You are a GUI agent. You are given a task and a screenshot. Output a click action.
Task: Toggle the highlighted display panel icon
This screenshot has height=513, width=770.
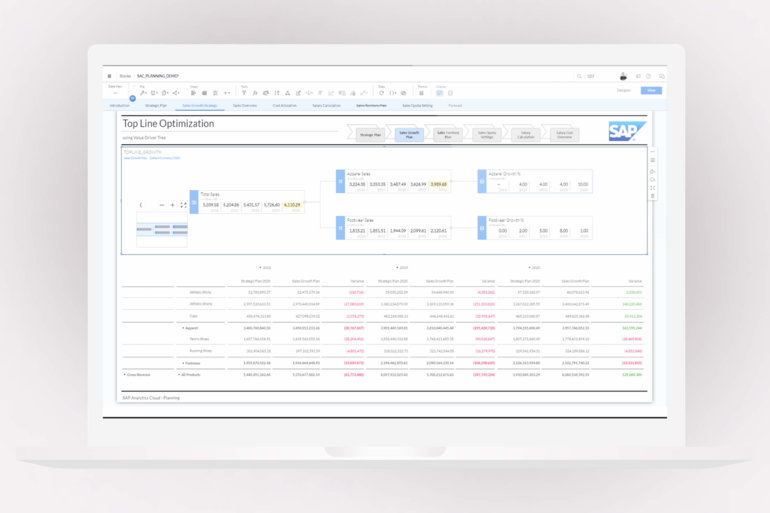point(440,93)
